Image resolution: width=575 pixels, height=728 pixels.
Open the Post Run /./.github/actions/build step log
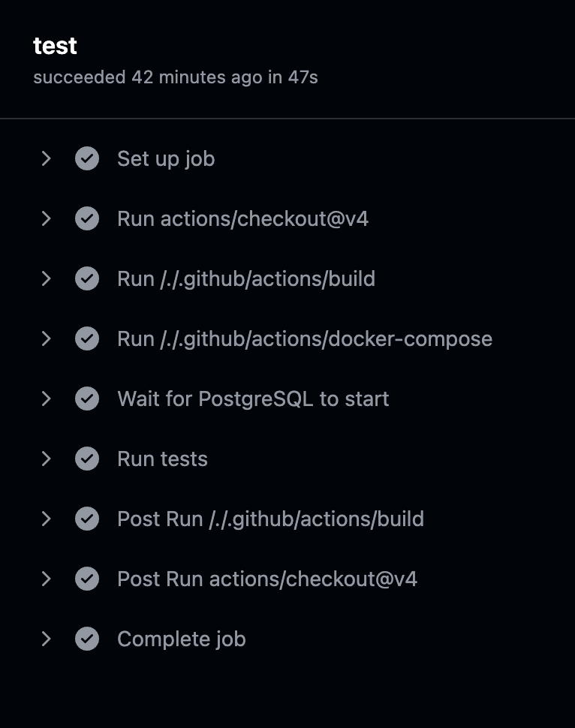[271, 519]
